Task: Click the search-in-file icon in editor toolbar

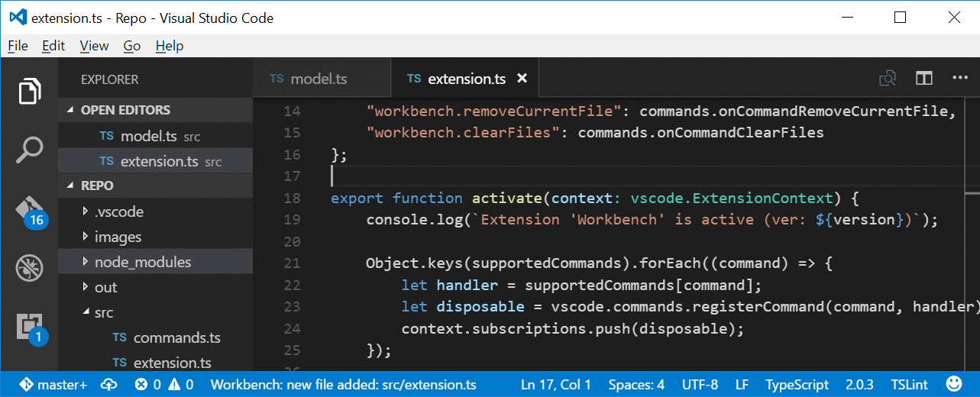Action: click(x=887, y=79)
